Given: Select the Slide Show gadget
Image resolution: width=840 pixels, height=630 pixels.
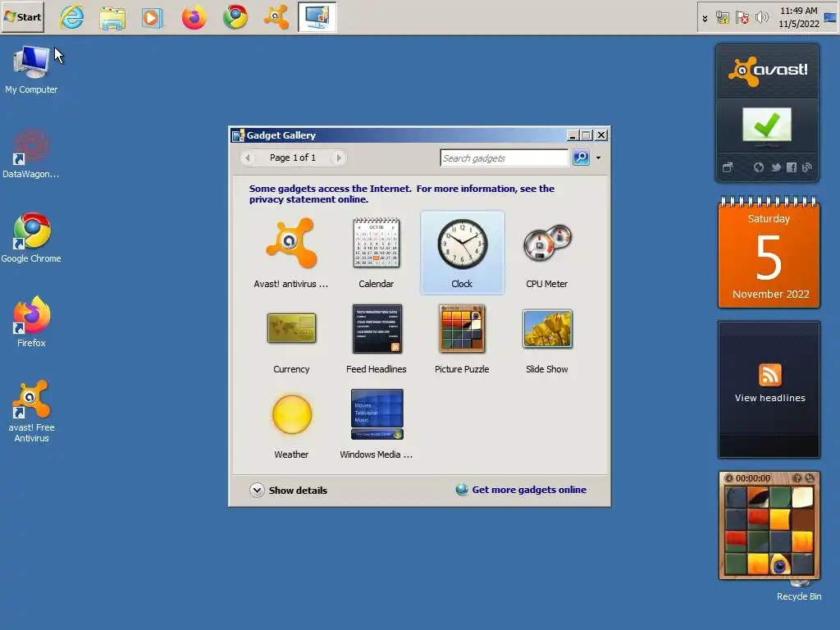Looking at the screenshot, I should point(547,337).
